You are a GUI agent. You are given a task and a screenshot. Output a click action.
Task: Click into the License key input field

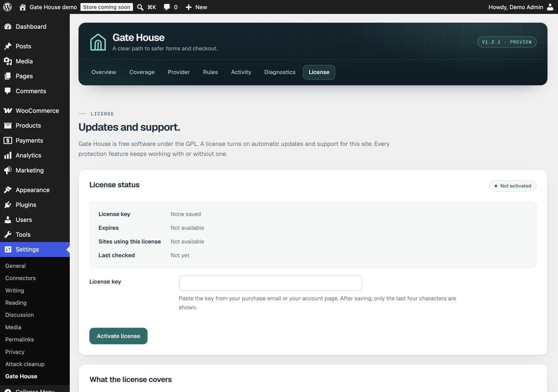(271, 283)
